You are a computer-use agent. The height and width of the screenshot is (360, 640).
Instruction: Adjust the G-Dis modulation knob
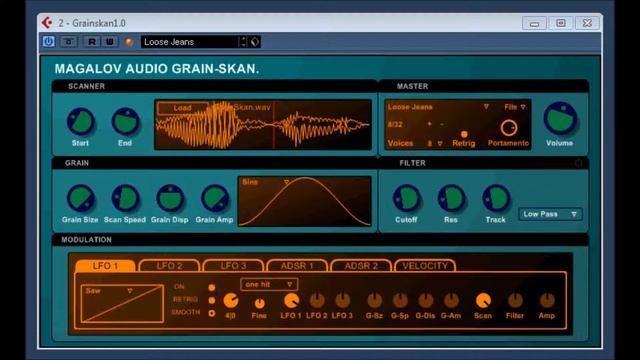click(x=425, y=301)
